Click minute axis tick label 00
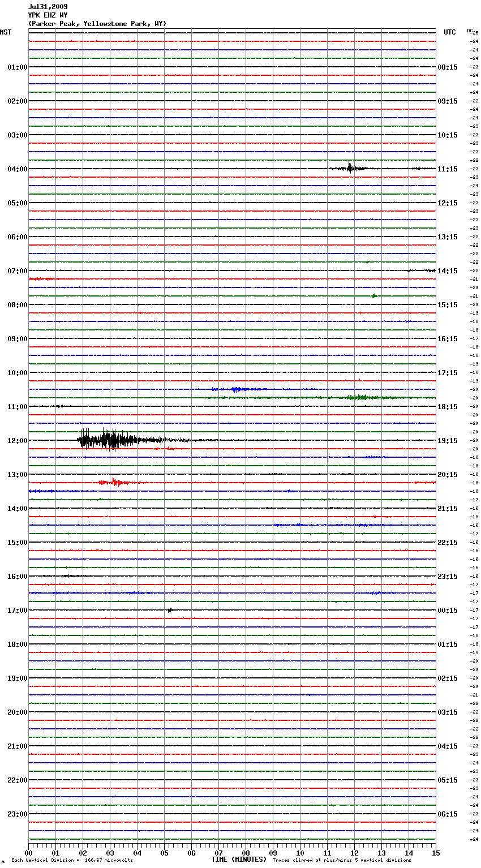The image size is (481, 868). coord(28,853)
